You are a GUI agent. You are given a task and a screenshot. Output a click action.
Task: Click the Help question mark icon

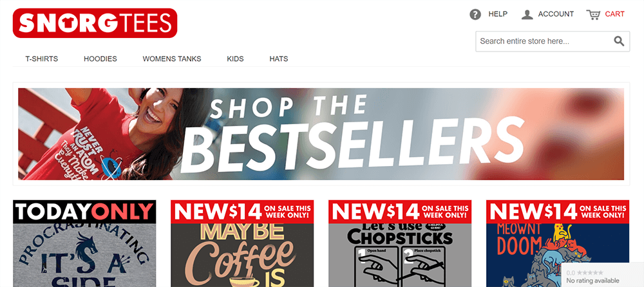(x=475, y=14)
